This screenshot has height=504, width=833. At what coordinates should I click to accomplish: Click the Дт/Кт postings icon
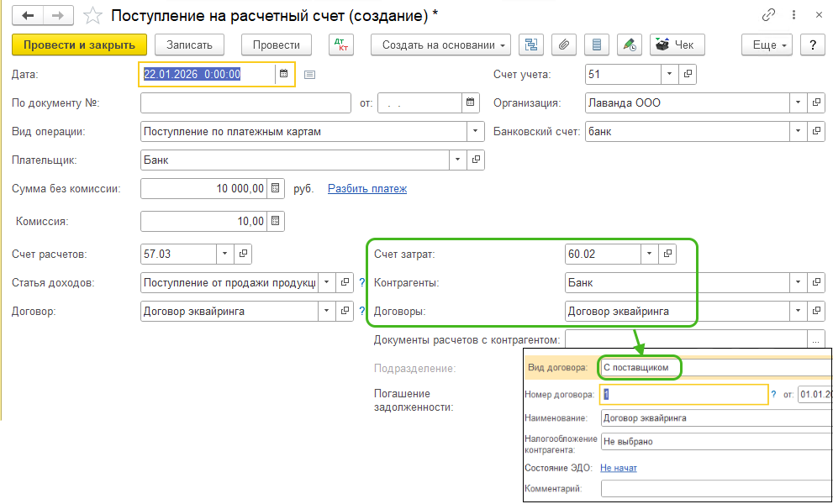pos(341,45)
